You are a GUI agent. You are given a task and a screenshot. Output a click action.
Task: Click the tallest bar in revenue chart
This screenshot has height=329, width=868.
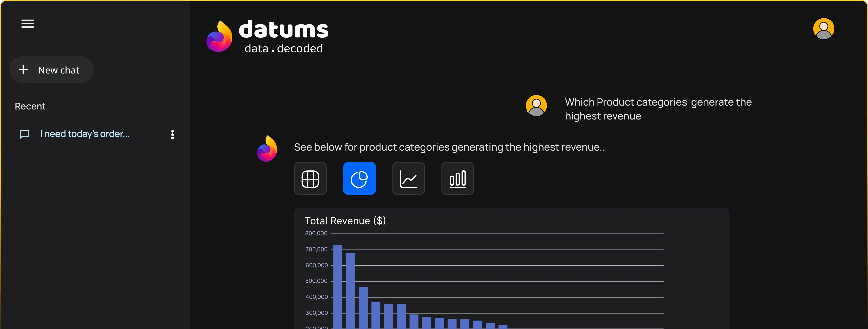pyautogui.click(x=338, y=287)
